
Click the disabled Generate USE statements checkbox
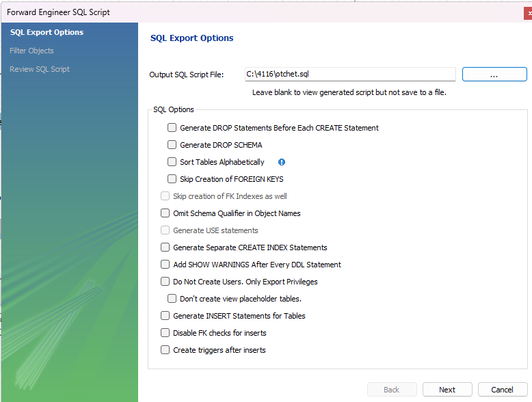(x=165, y=230)
